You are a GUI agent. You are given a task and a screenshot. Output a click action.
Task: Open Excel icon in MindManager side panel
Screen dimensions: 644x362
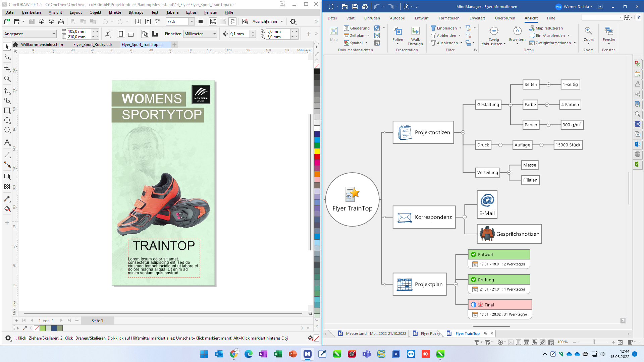pyautogui.click(x=637, y=164)
